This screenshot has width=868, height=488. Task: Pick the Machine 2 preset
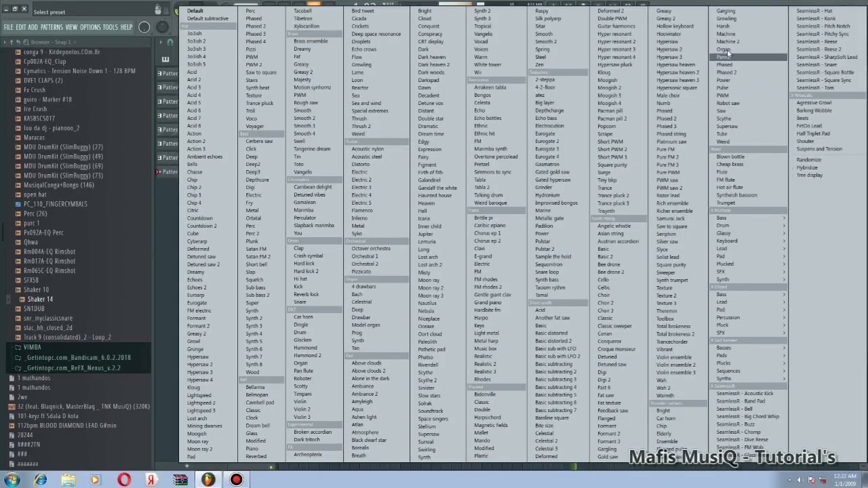[728, 41]
